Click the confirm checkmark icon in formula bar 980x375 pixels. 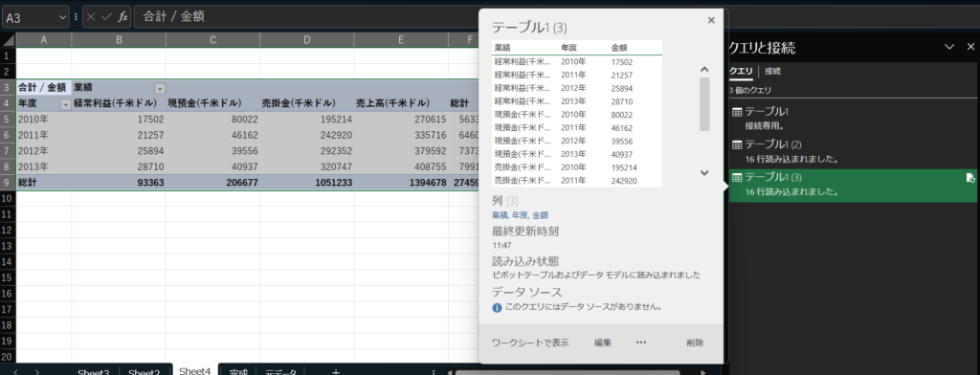pos(107,17)
